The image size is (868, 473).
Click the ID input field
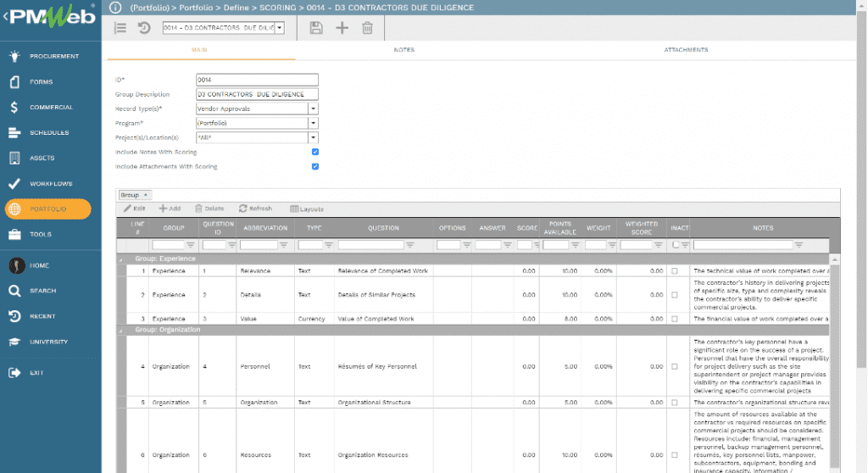coord(257,80)
